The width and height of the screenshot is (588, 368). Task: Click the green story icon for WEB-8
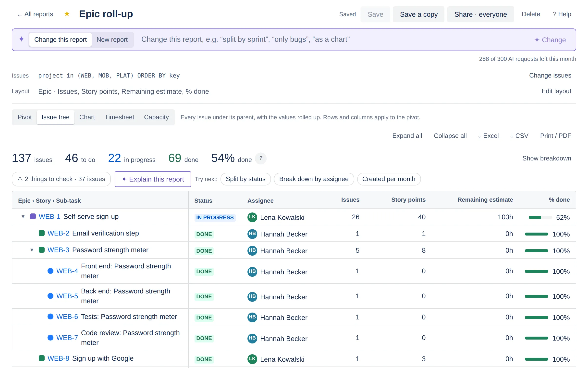42,358
